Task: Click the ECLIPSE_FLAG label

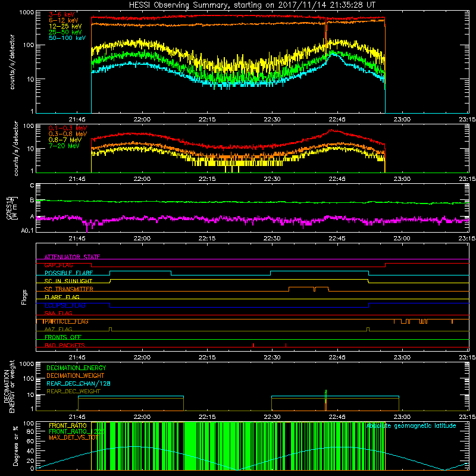Action: click(65, 305)
